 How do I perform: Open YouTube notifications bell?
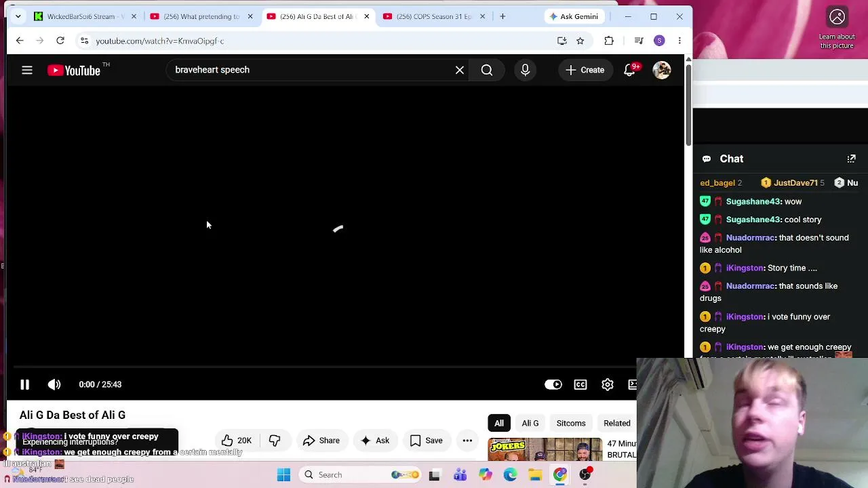coord(630,70)
